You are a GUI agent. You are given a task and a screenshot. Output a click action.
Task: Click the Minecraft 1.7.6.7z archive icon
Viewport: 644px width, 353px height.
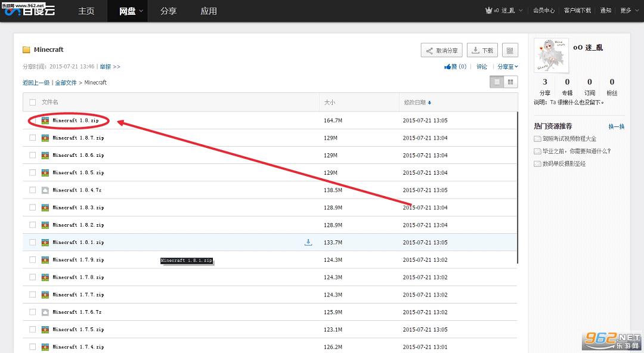pyautogui.click(x=45, y=312)
